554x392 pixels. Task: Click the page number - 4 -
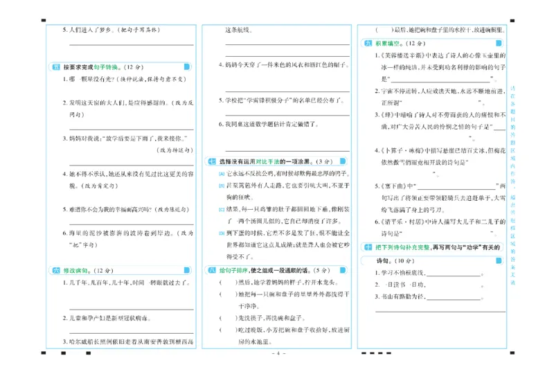point(278,353)
